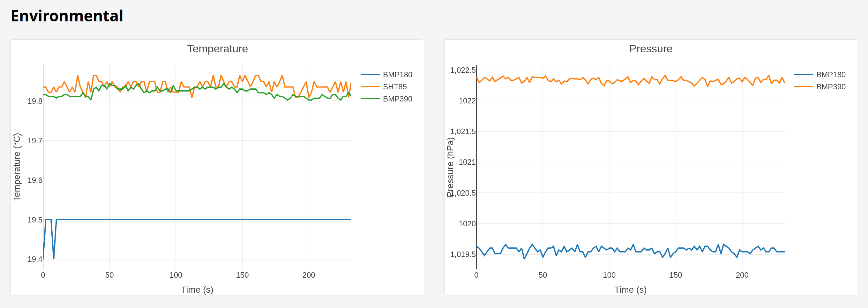Click the 100 tick on Temperature x-axis

(x=176, y=275)
